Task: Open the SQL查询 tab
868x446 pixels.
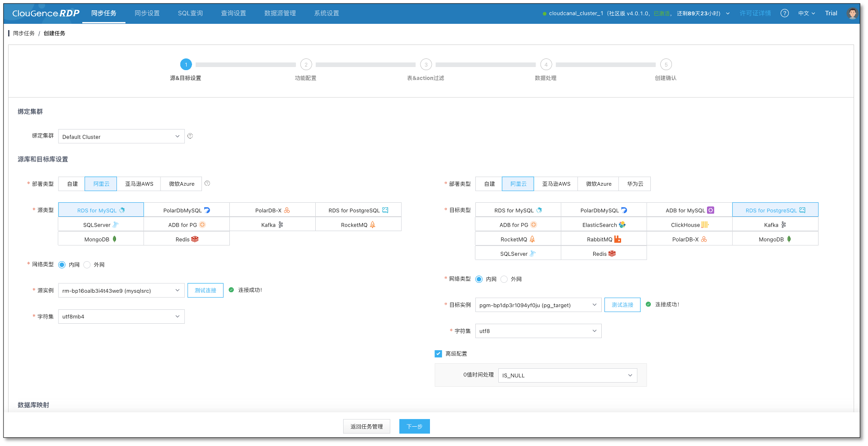Action: (190, 13)
